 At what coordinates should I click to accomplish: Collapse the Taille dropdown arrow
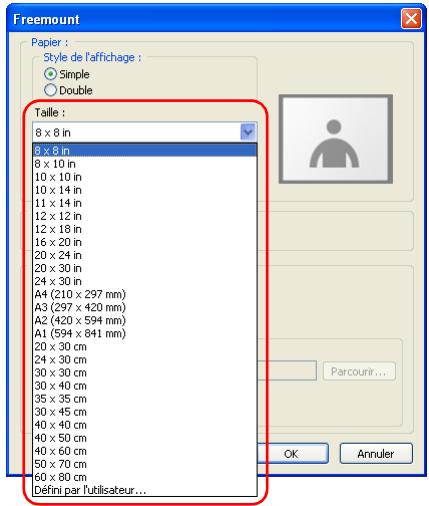[x=248, y=132]
